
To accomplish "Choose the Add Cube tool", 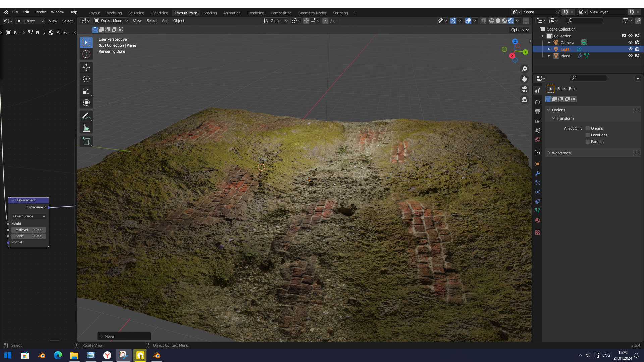I will (x=86, y=141).
